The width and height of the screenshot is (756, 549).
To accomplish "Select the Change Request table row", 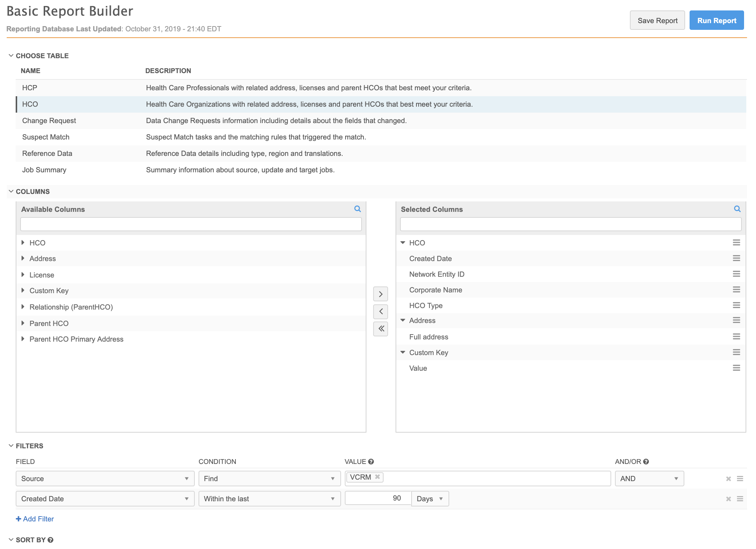I will (x=49, y=120).
